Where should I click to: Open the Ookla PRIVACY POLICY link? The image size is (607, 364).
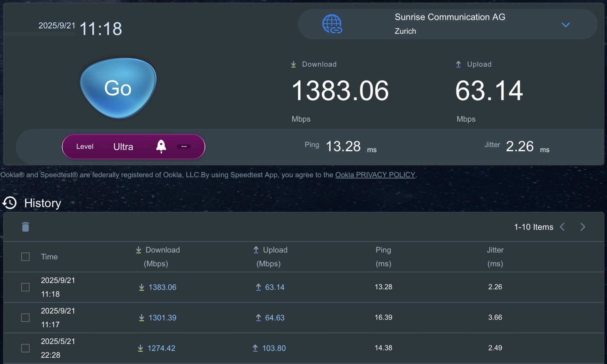(375, 175)
